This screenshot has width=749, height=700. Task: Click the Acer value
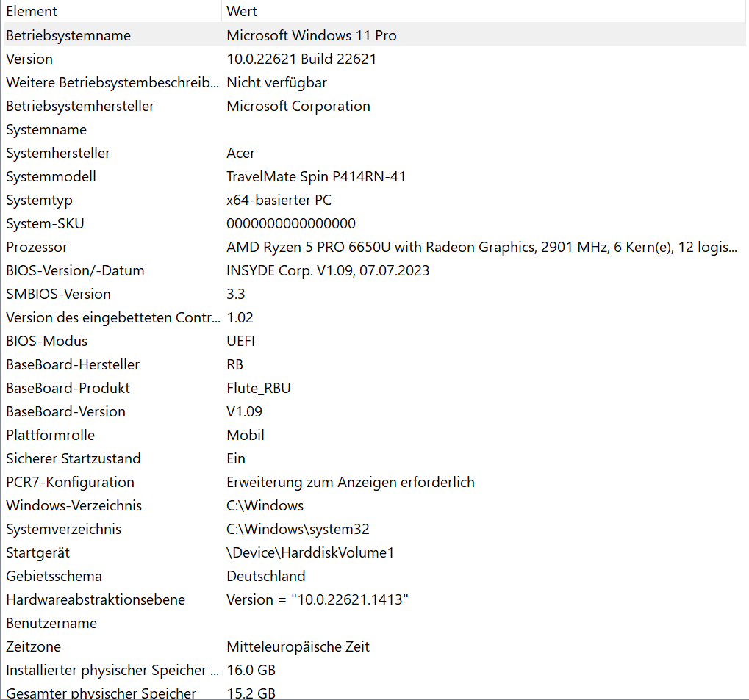coord(241,154)
